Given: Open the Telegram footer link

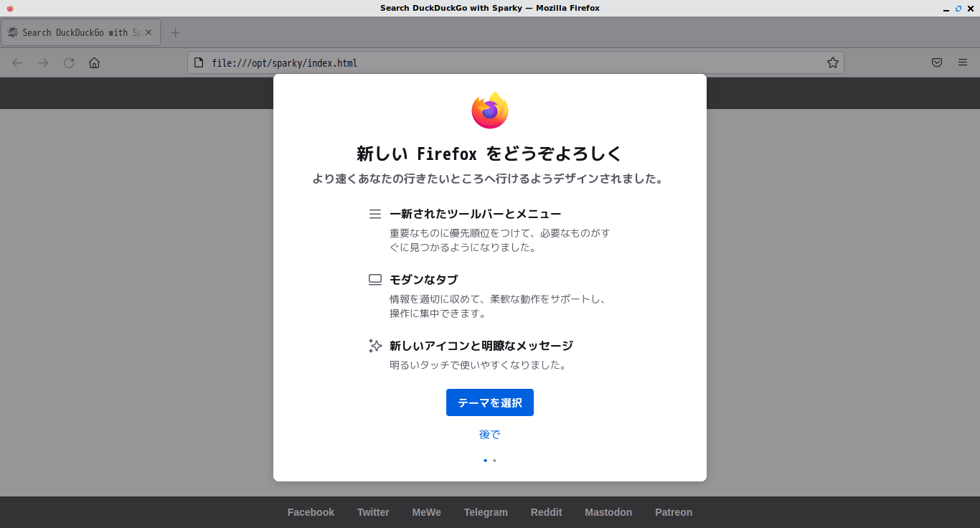Looking at the screenshot, I should [486, 512].
